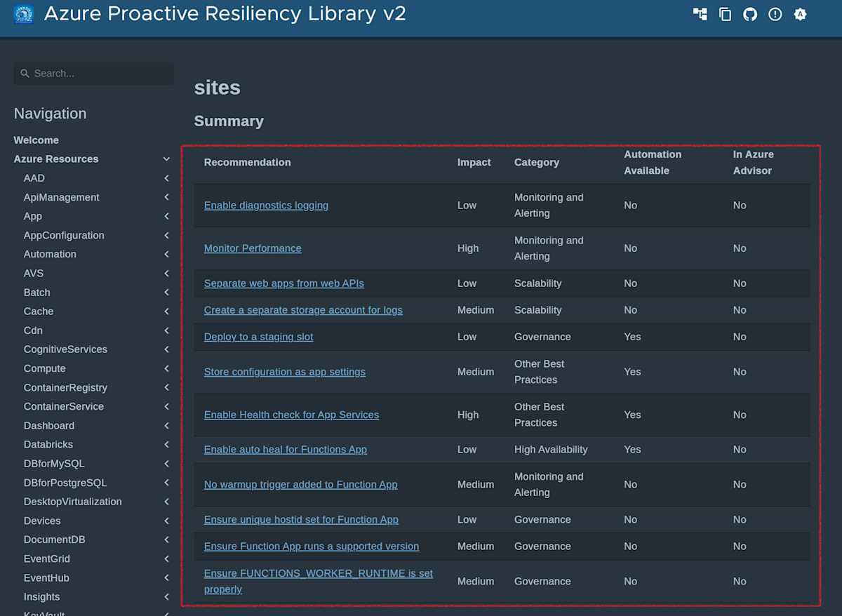Open the Enable diagnostics logging recommendation
The height and width of the screenshot is (616, 842).
tap(266, 205)
